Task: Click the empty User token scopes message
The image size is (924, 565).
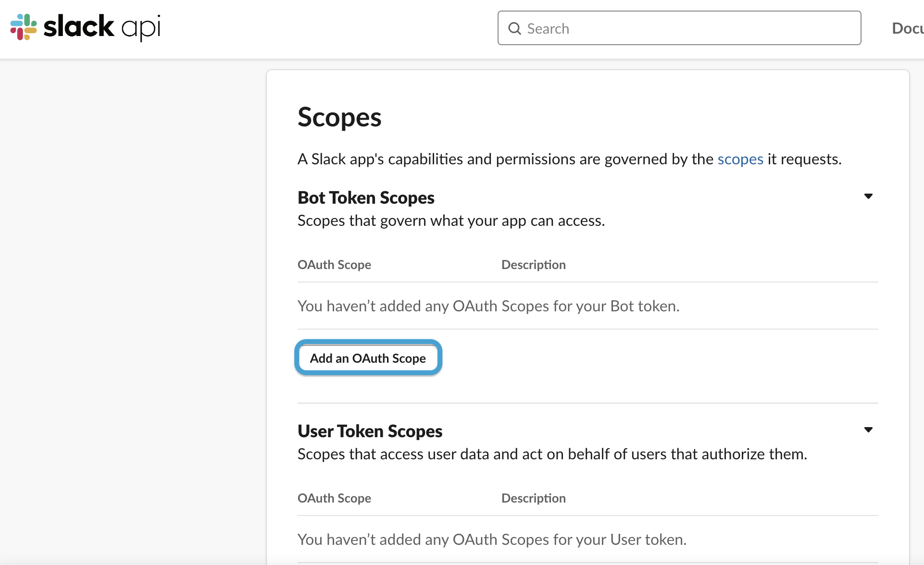Action: tap(492, 540)
